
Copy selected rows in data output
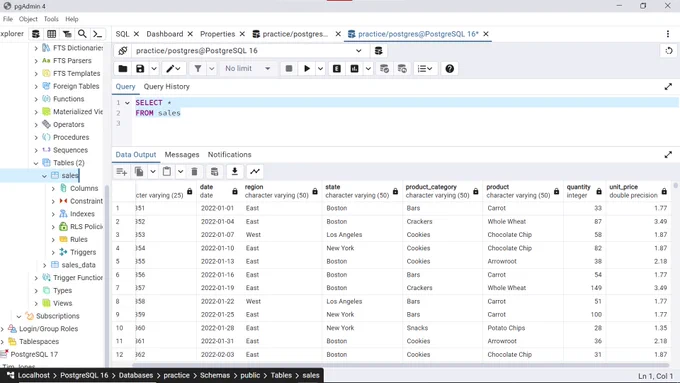point(139,172)
